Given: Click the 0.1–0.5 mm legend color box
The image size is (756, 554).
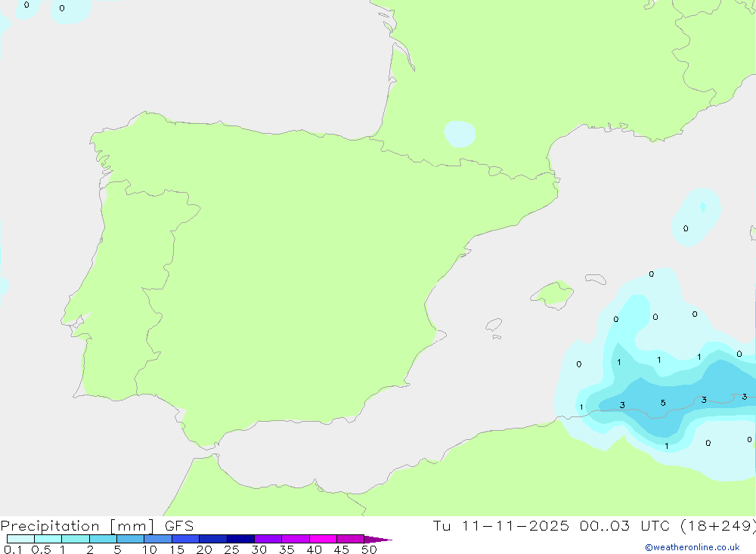Looking at the screenshot, I should click(20, 539).
